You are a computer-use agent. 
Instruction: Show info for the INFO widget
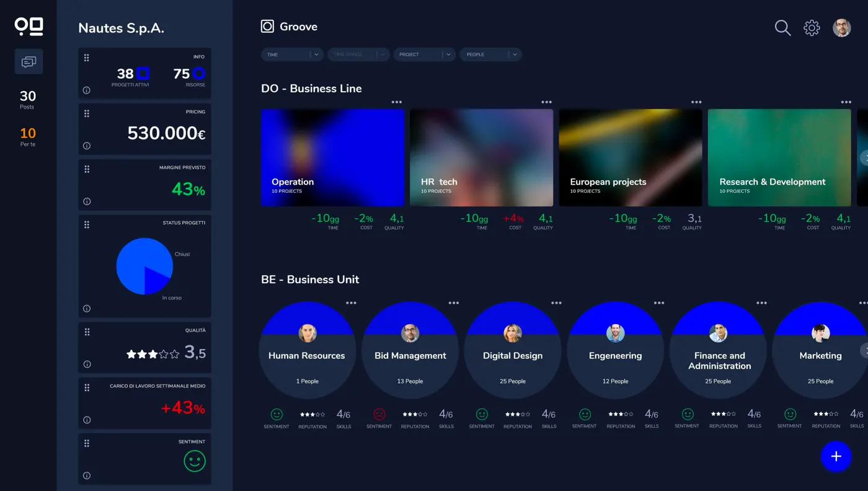pyautogui.click(x=87, y=91)
